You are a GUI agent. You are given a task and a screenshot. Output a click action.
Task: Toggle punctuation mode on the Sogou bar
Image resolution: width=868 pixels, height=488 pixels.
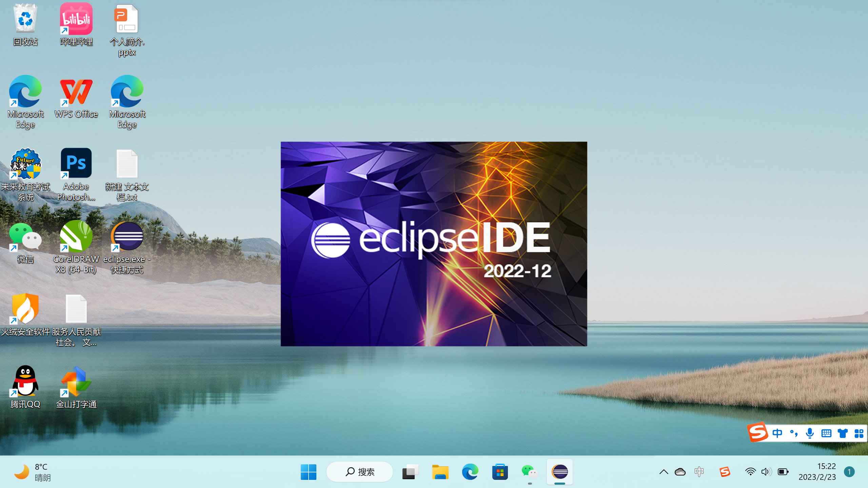click(794, 433)
